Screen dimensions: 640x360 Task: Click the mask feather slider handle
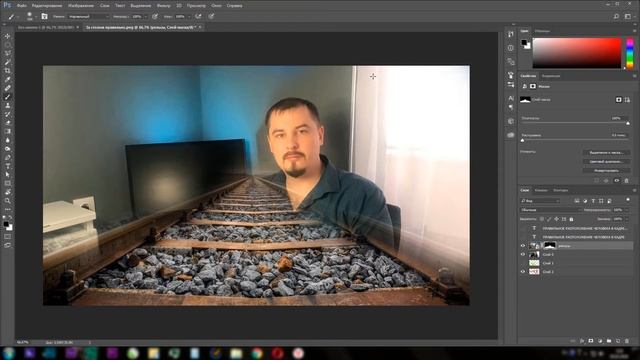tap(522, 140)
